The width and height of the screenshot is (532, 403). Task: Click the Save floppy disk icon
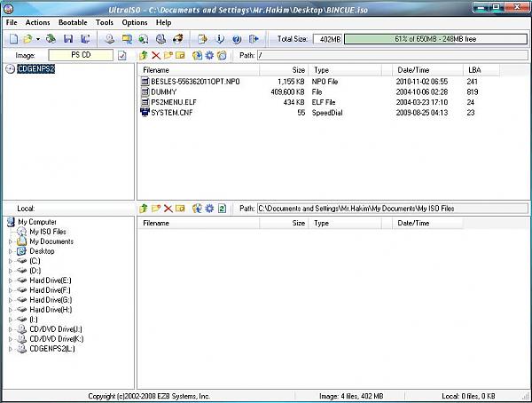[x=68, y=39]
